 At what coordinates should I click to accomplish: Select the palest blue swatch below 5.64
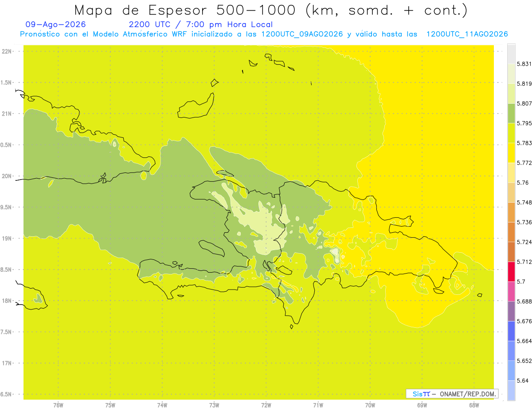[511, 391]
